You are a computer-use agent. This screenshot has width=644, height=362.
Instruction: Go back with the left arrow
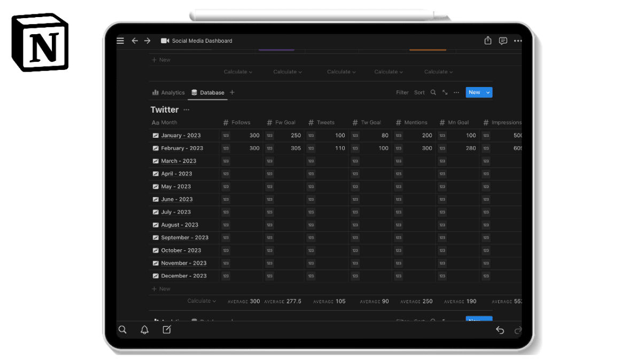[x=135, y=41]
